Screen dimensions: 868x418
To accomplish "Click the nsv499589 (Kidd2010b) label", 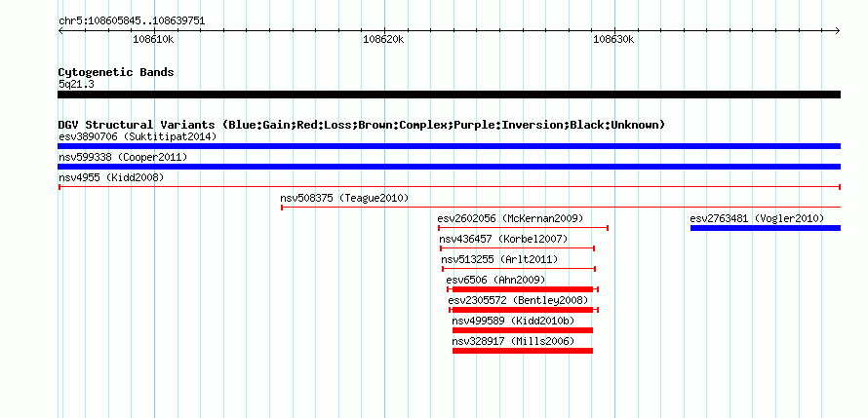I will click(x=514, y=321).
